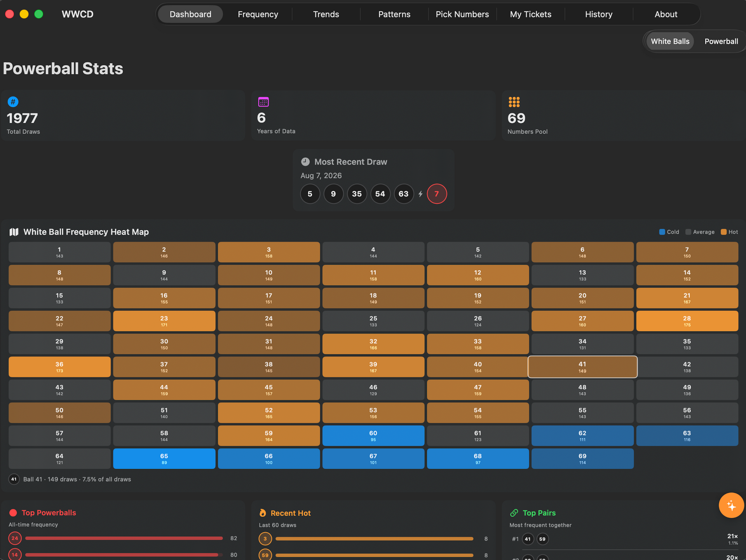Select the White Balls segment

click(x=670, y=41)
